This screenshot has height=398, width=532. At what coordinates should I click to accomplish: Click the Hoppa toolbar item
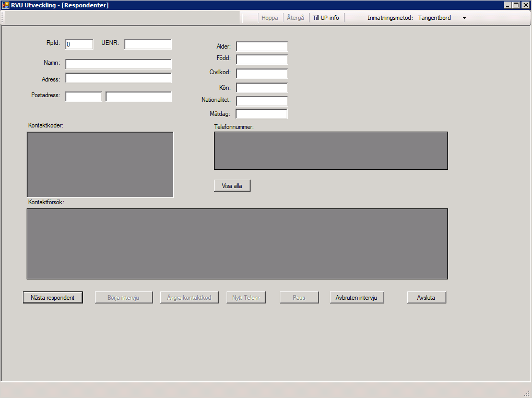coord(269,18)
